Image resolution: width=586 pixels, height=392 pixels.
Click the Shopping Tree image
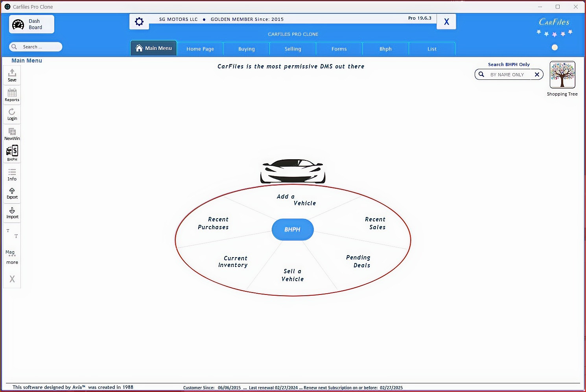click(562, 75)
